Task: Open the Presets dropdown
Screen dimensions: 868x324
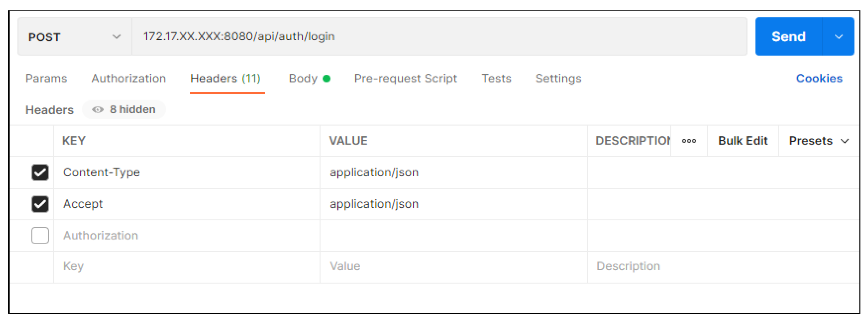Action: click(818, 141)
